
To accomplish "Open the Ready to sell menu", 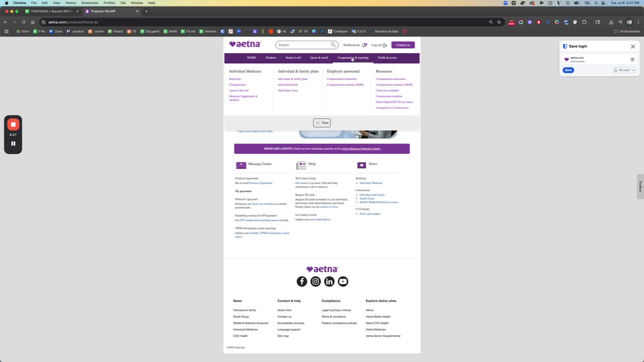I will pyautogui.click(x=293, y=58).
